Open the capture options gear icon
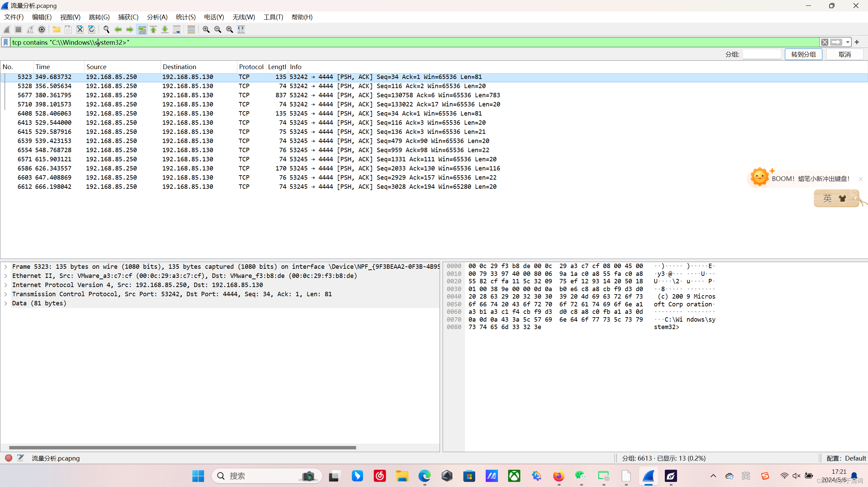868x487 pixels. point(42,29)
